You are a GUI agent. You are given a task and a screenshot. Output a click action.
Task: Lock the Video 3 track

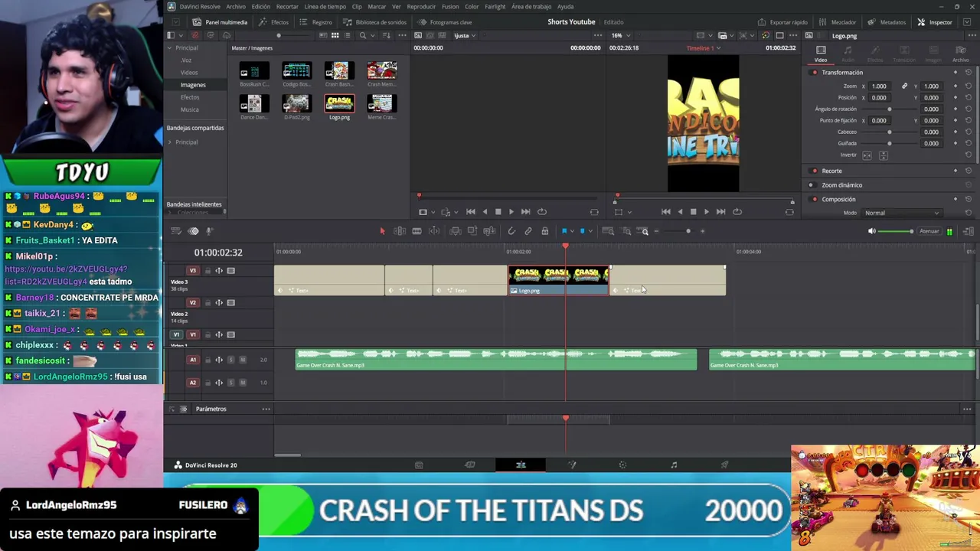point(207,271)
